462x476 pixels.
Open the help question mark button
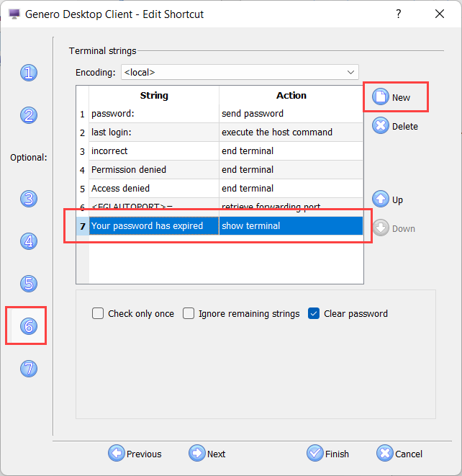pos(399,14)
